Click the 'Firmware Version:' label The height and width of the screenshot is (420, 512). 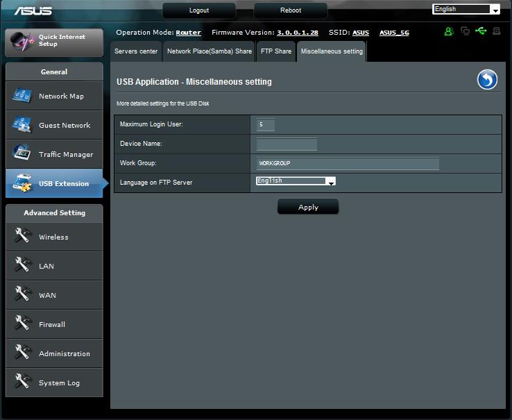[x=243, y=33]
